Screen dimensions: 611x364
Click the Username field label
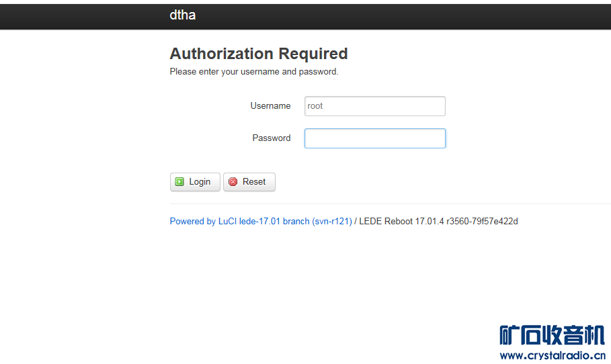click(x=270, y=106)
